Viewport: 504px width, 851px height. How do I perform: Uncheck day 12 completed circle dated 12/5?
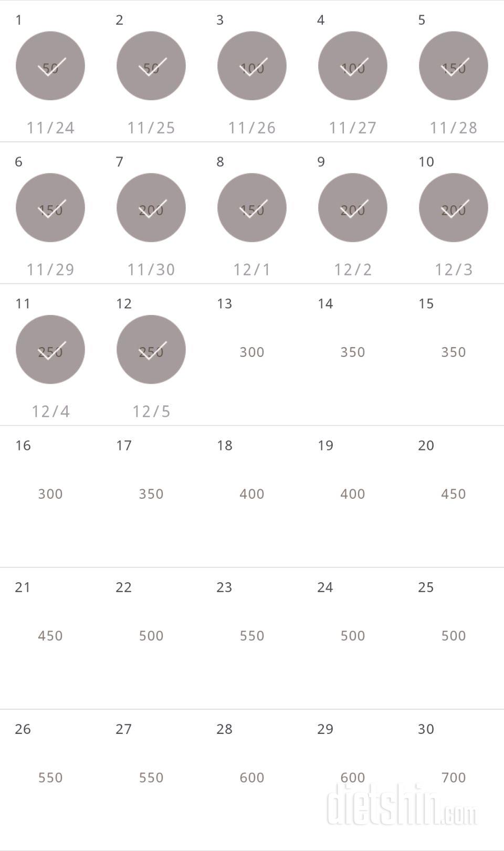coord(151,350)
